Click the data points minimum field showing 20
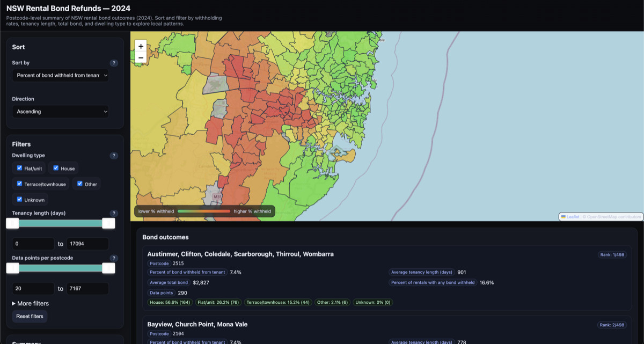The height and width of the screenshot is (344, 644). click(x=33, y=289)
